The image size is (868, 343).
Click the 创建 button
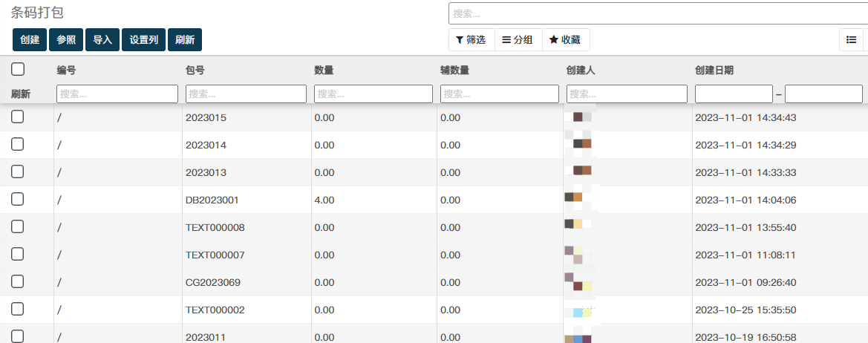point(30,40)
